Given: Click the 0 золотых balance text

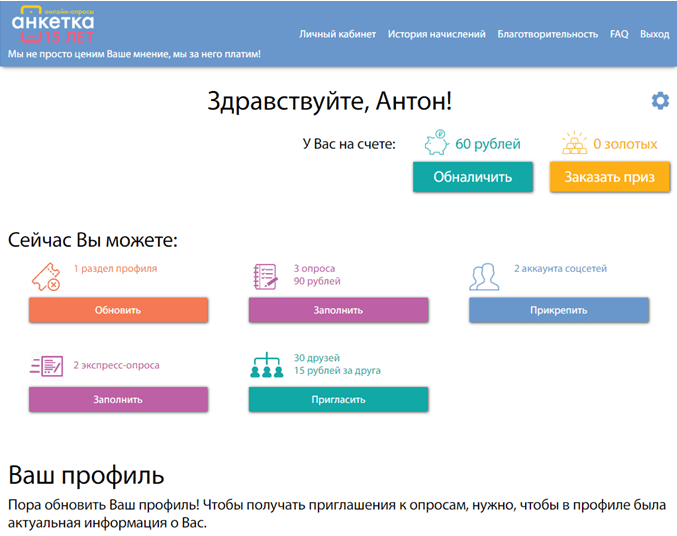Looking at the screenshot, I should point(625,144).
